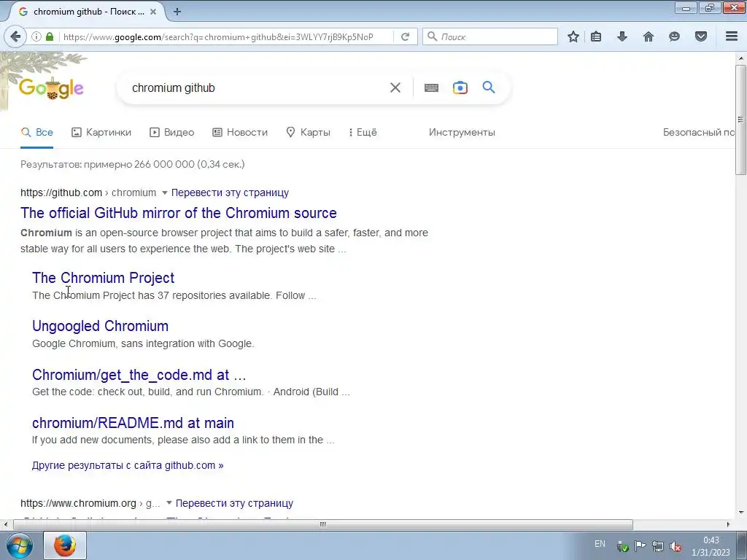Submit search with the magnifier icon

(489, 87)
